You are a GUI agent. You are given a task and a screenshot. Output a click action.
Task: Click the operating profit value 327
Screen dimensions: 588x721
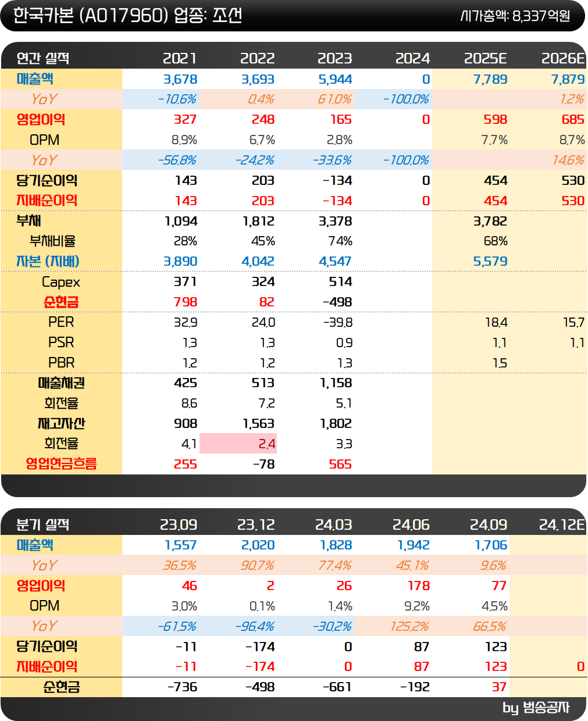(185, 119)
